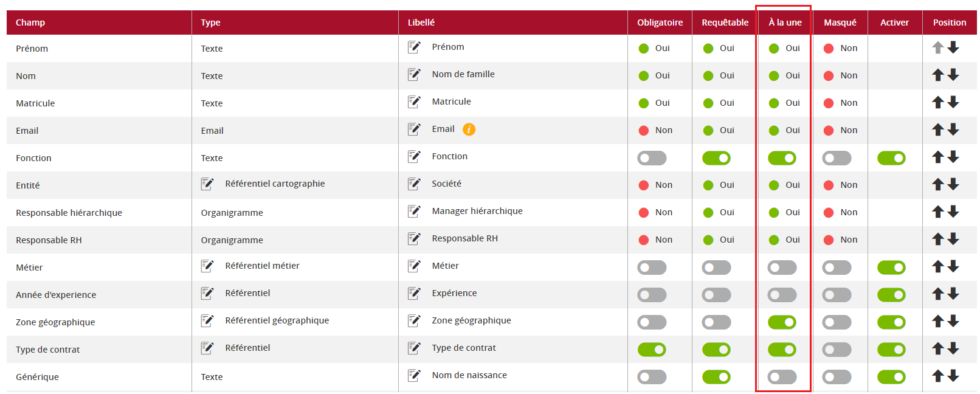Disable Requêtable toggle for Générique row

click(716, 377)
